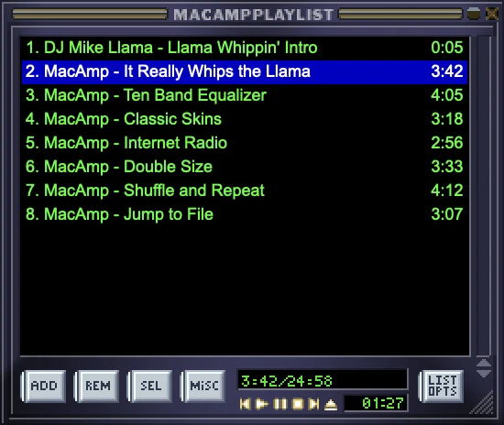Click the 01:27 elapsed time display

point(376,403)
